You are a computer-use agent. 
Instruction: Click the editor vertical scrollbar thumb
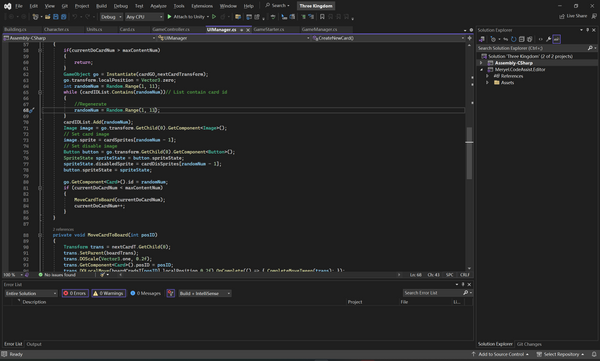click(x=470, y=153)
